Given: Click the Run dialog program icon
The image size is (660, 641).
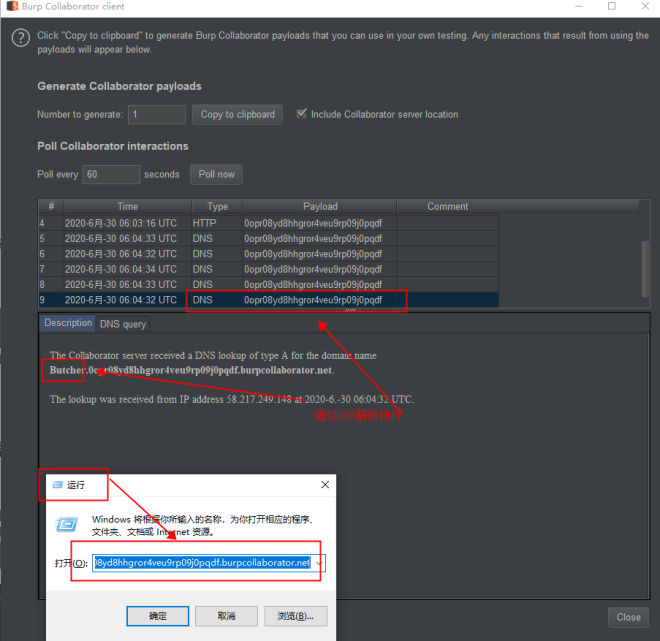Looking at the screenshot, I should [67, 523].
